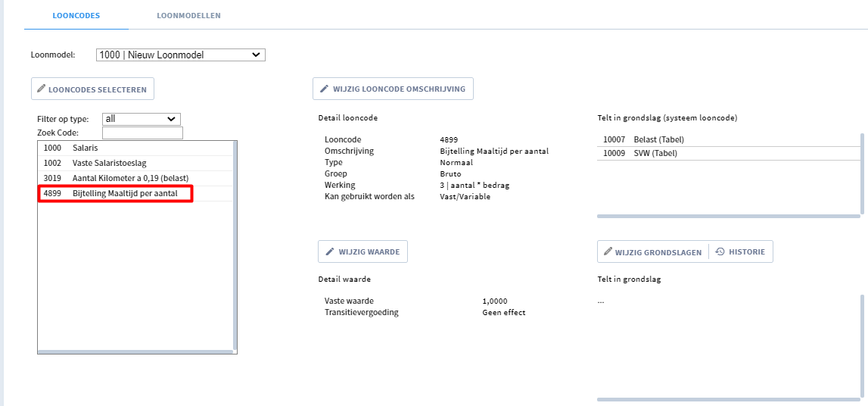The height and width of the screenshot is (406, 868).
Task: Click the Historie clock icon
Action: [720, 251]
